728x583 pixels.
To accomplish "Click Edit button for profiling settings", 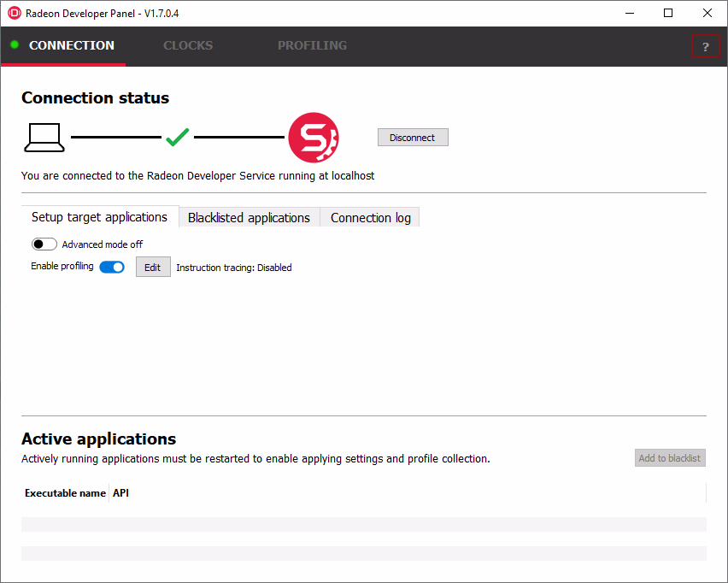I will pyautogui.click(x=153, y=268).
